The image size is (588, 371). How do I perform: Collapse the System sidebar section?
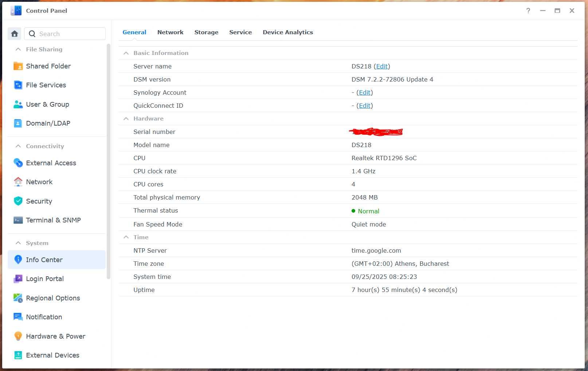18,243
